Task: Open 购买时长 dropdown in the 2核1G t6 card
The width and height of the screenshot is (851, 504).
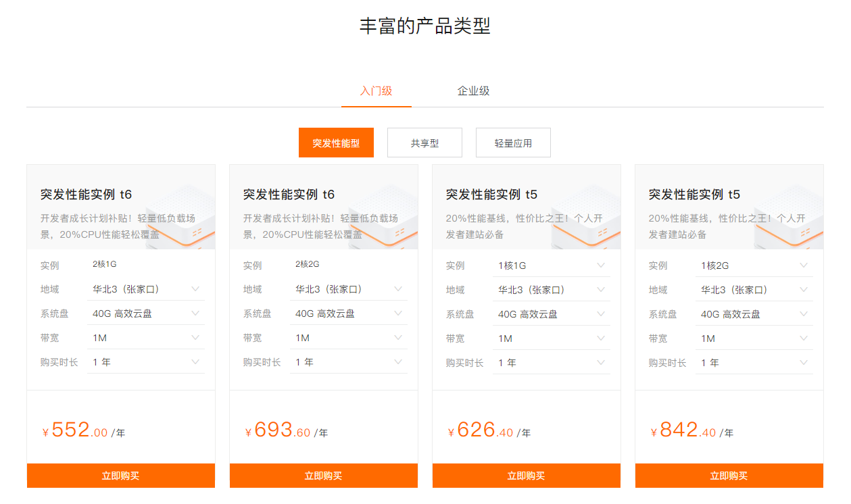Action: (x=146, y=362)
